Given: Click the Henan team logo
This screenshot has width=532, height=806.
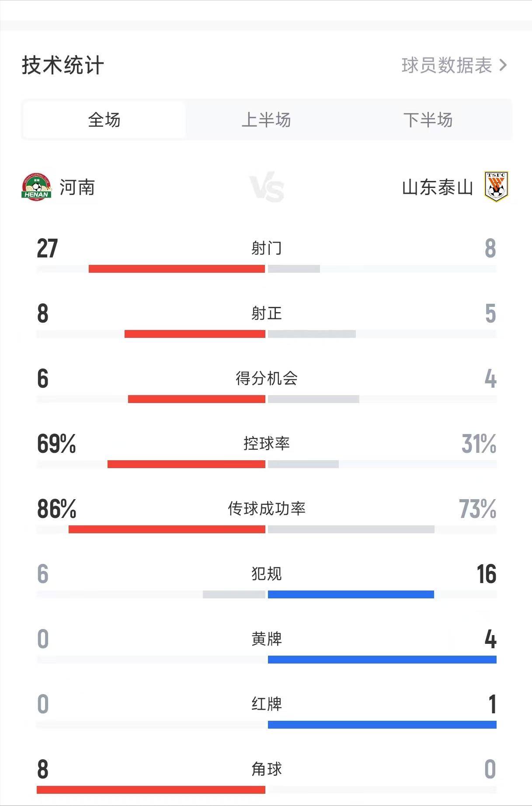Looking at the screenshot, I should 36,187.
